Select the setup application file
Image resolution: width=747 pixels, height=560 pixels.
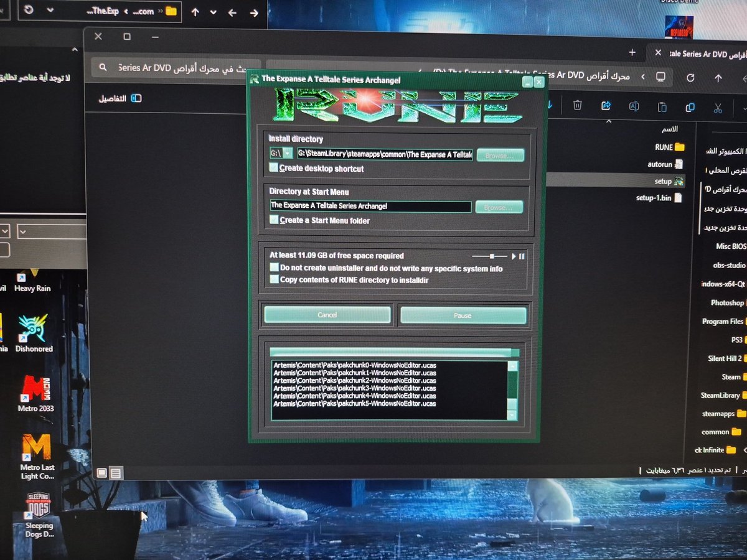(x=669, y=181)
